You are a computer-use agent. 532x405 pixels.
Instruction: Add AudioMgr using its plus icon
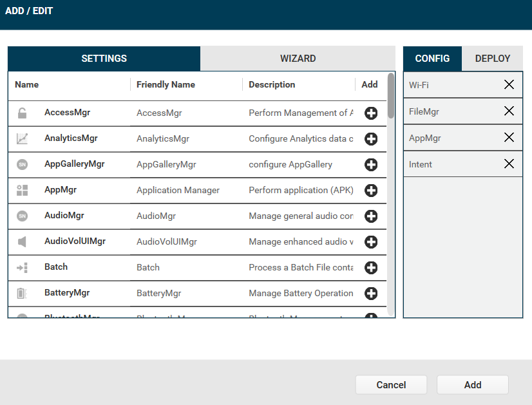(x=371, y=216)
